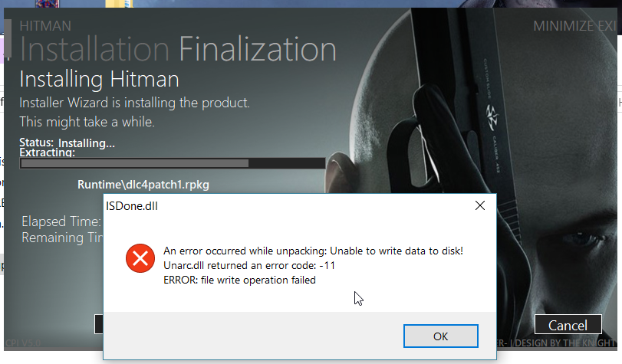The height and width of the screenshot is (364, 622).
Task: Click the Unarc.dll error code line
Action: click(x=249, y=266)
